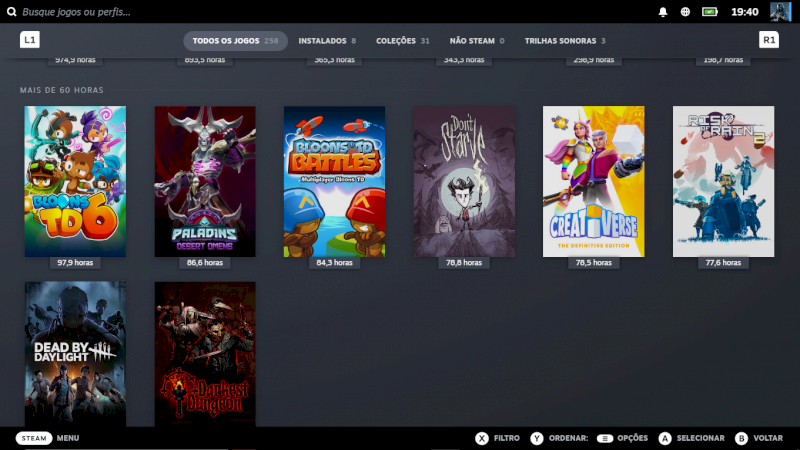This screenshot has width=800, height=450.
Task: Click the options menu glyph icon
Action: [x=605, y=438]
